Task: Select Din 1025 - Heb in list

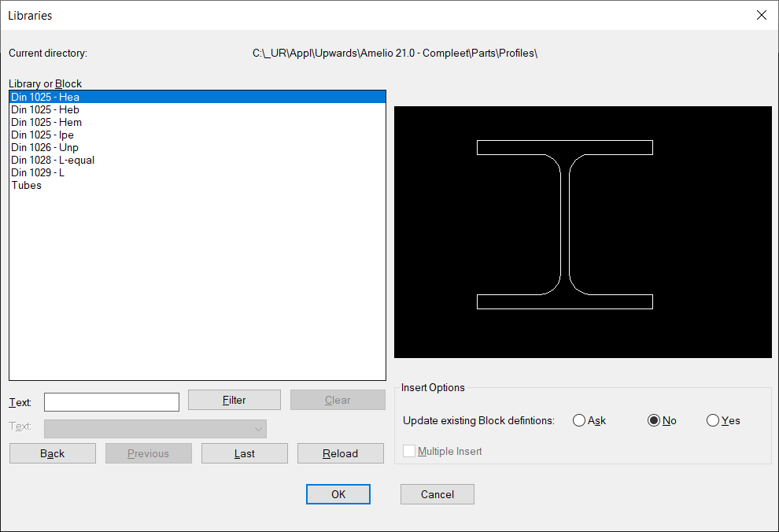Action: pyautogui.click(x=198, y=109)
